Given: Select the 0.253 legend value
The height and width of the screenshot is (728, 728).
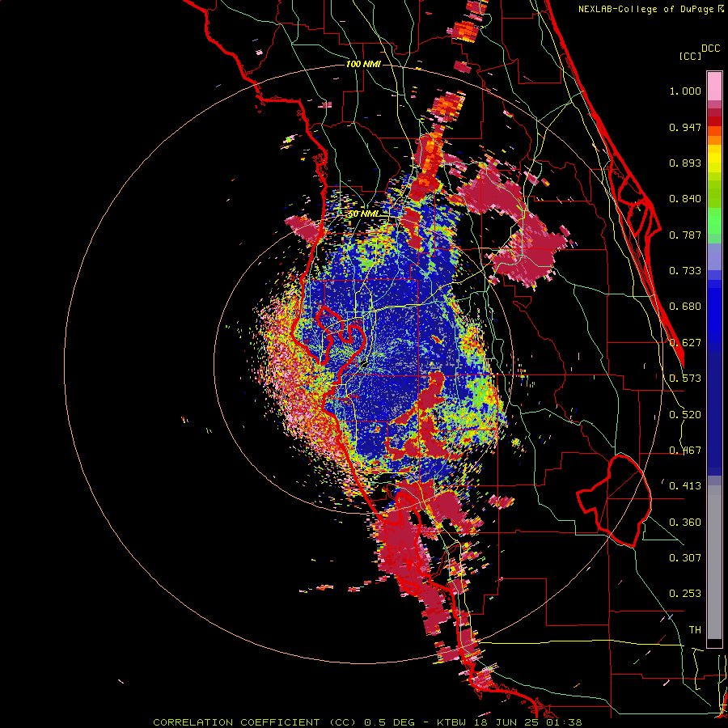Looking at the screenshot, I should pos(685,594).
